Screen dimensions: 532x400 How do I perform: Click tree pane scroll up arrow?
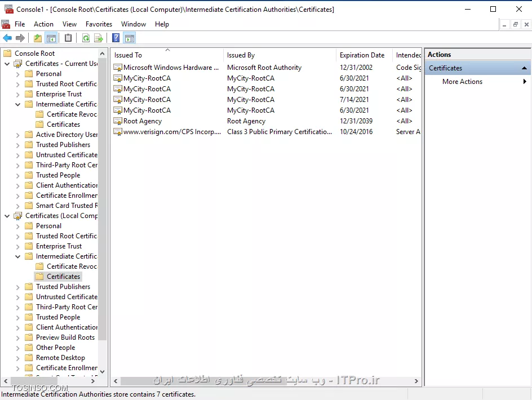tap(102, 54)
